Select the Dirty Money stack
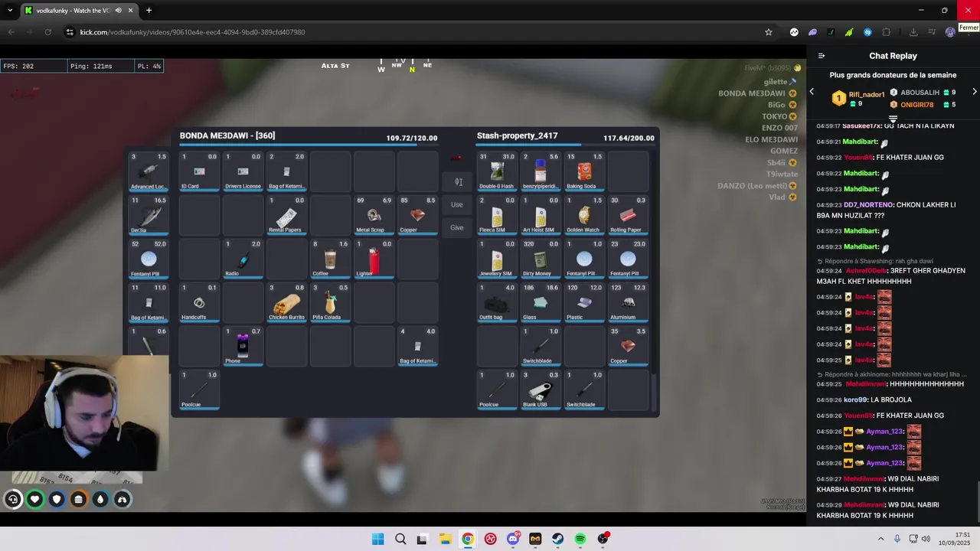 tap(541, 258)
